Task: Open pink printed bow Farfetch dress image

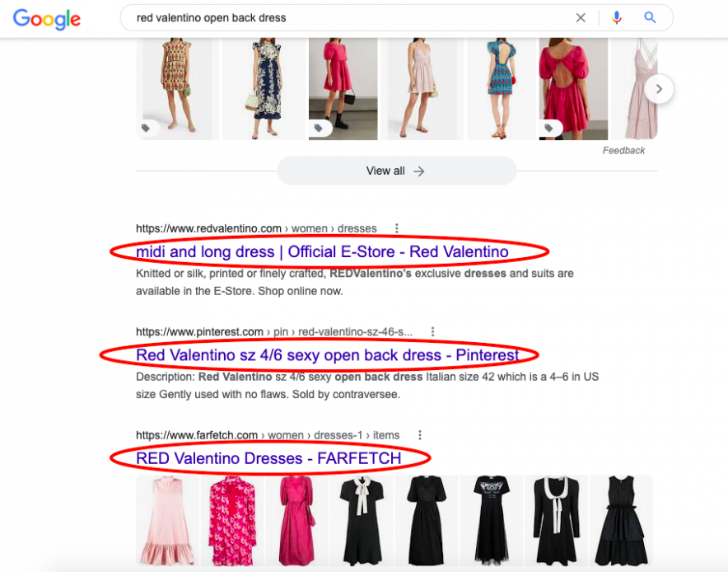Action: tap(232, 520)
